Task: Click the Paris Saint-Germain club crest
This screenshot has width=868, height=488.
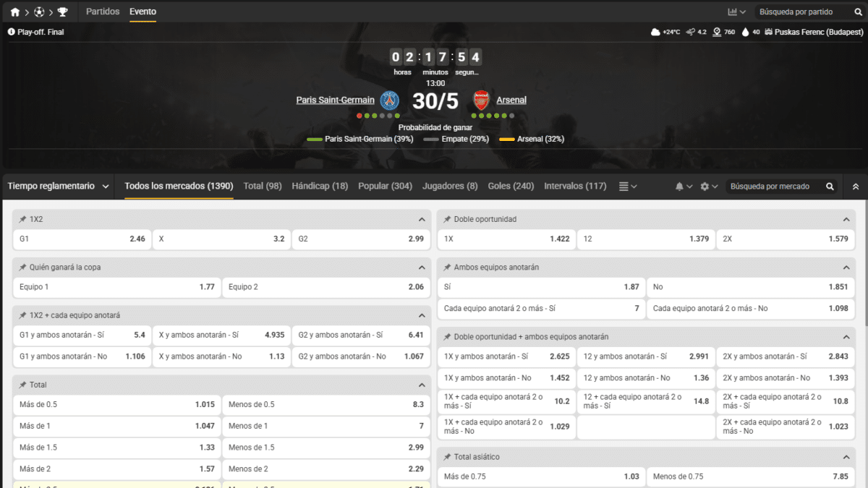Action: click(x=390, y=100)
